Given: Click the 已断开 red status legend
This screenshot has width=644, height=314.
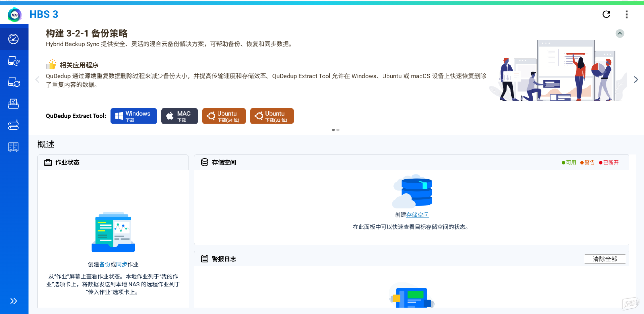Looking at the screenshot, I should click(609, 163).
